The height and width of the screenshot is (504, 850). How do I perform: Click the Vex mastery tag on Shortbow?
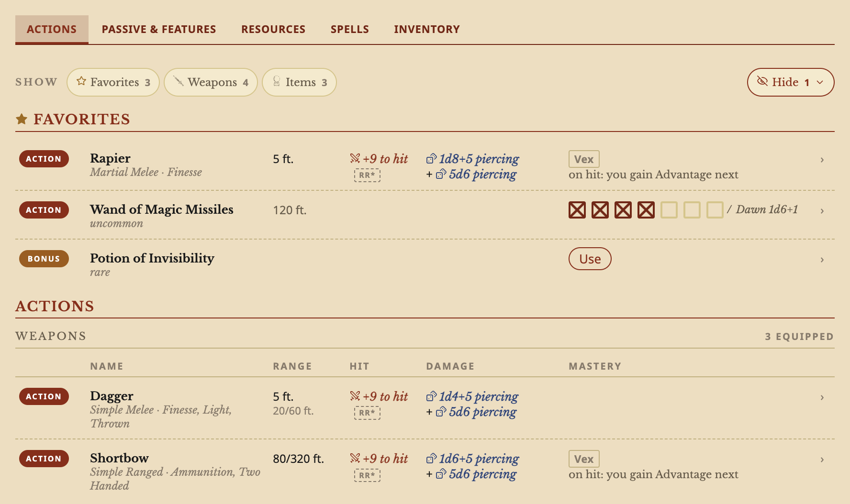coord(584,459)
